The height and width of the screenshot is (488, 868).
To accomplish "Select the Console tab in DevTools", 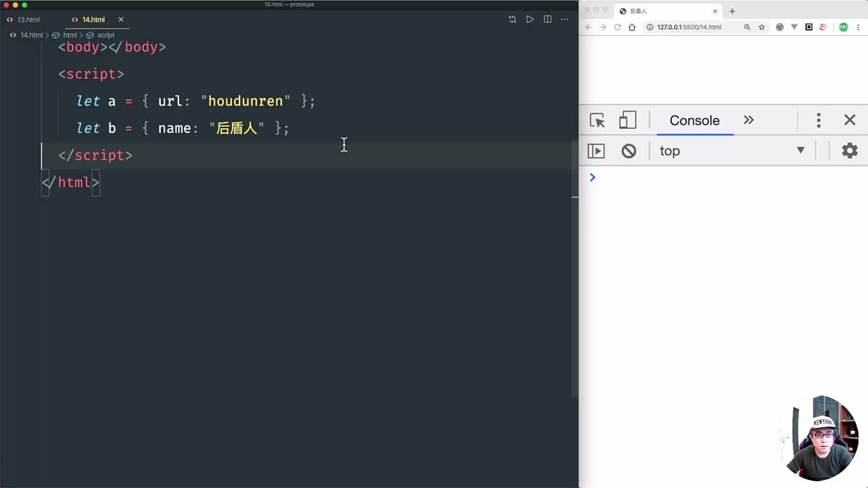I will 694,121.
